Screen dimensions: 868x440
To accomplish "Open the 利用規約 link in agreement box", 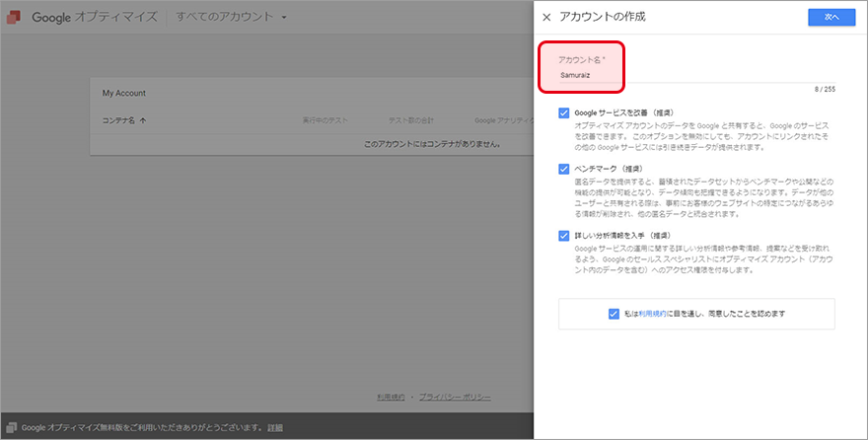I will [652, 314].
